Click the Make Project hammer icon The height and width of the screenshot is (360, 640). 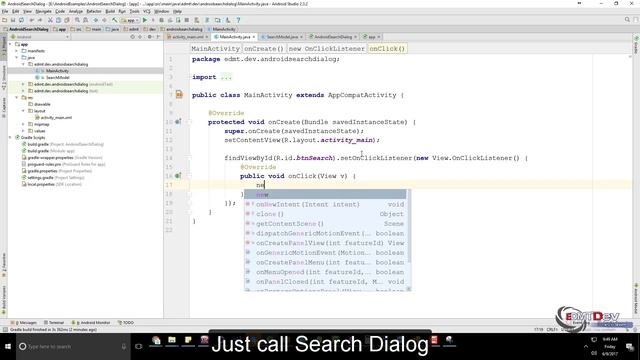(x=115, y=20)
